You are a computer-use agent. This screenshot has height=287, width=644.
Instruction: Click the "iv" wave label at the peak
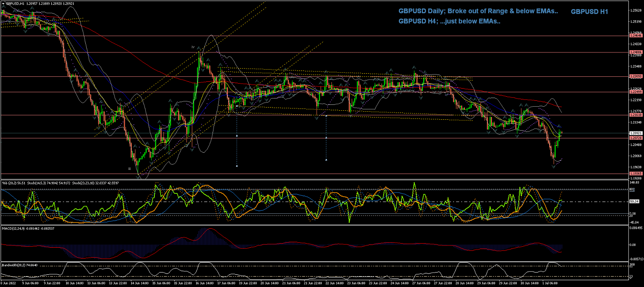point(193,47)
